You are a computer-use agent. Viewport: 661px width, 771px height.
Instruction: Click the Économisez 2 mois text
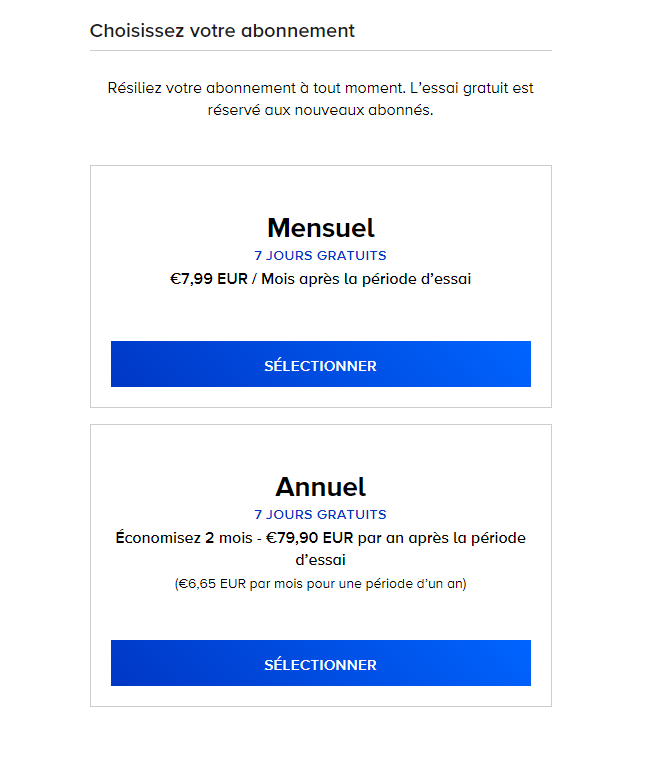(x=184, y=538)
